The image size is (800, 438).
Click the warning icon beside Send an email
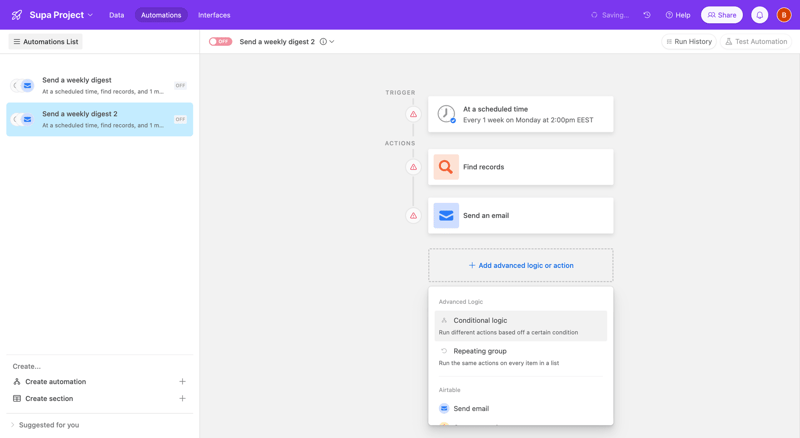coord(413,215)
